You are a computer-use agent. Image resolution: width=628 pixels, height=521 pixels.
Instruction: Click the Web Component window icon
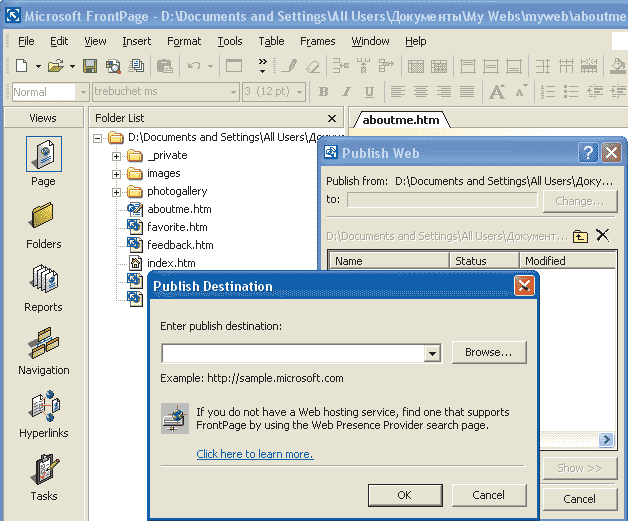coord(234,66)
